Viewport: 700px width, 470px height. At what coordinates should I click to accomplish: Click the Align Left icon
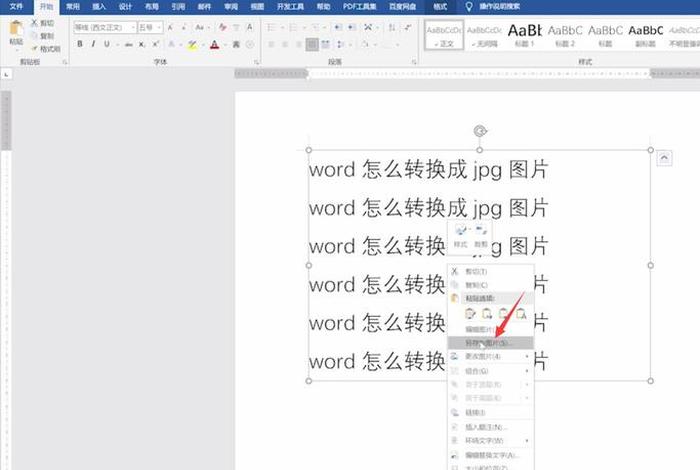click(x=271, y=44)
